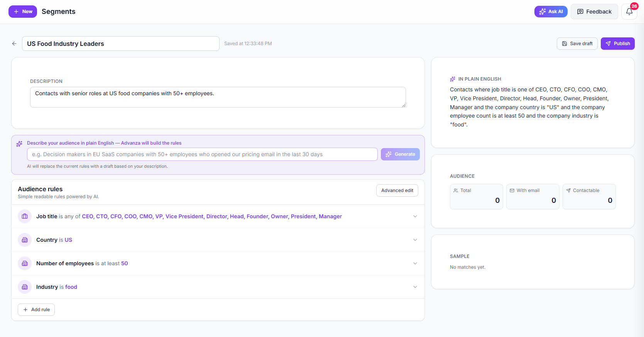Click the 'AI will replace the current rules' note
Screen dimensions: 644x337
[x=97, y=167]
